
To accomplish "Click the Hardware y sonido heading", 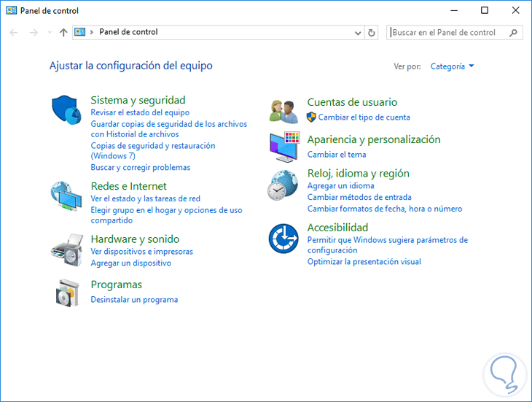I will (135, 239).
